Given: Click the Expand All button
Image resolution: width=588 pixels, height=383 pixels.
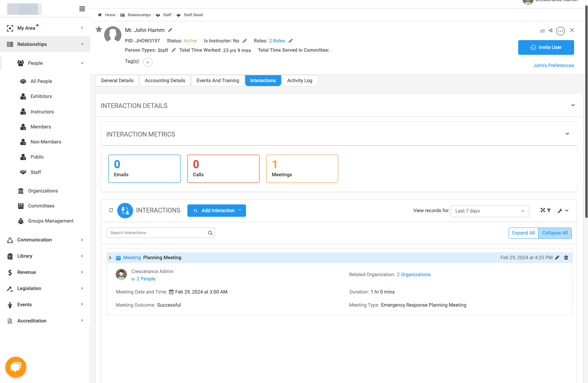Looking at the screenshot, I should [523, 233].
